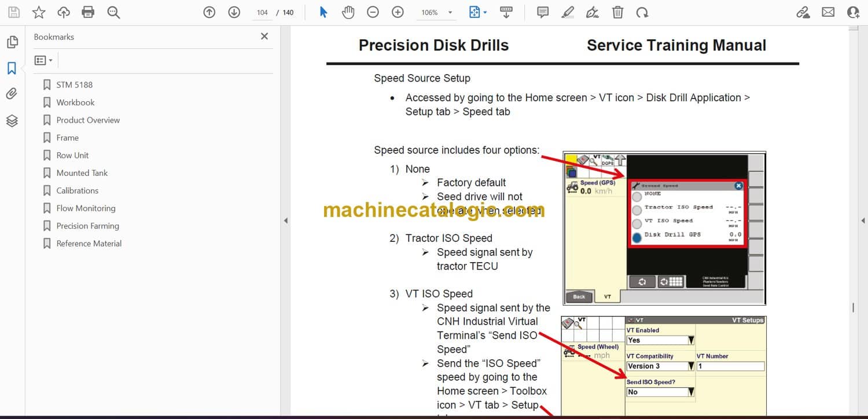Activate the Hand pan tool

(348, 12)
